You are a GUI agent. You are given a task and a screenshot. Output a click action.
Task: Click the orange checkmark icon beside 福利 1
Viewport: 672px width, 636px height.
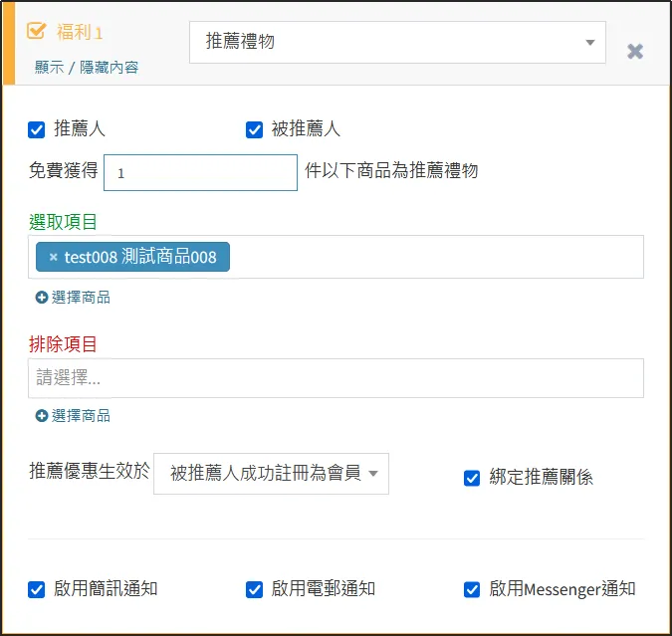[37, 31]
